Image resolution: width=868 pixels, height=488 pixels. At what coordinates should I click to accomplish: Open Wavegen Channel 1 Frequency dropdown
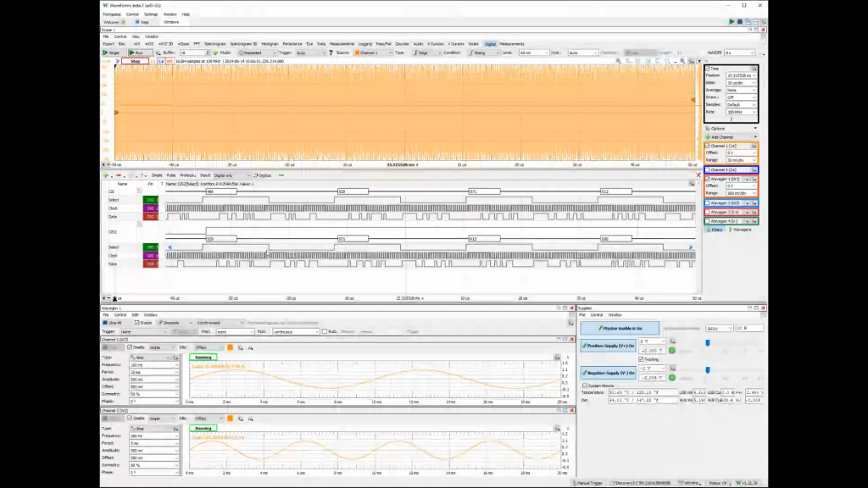[x=154, y=365]
